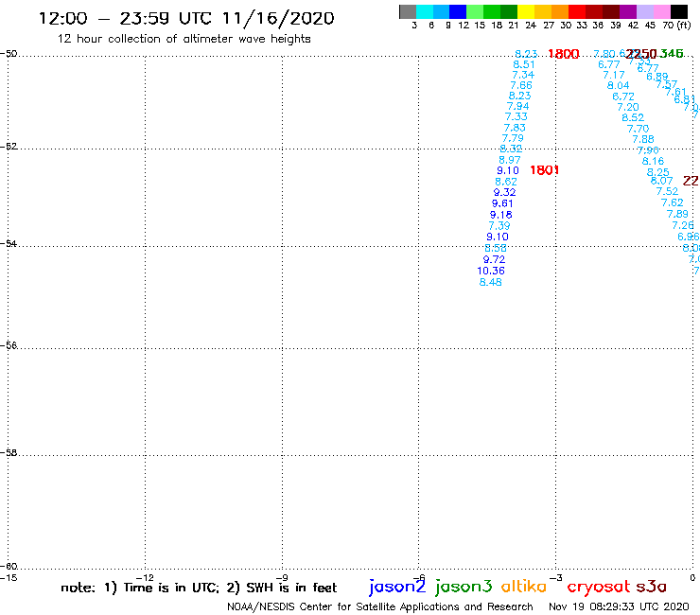Click the red 1800 time marker
Screen dimensions: 700x615
[564, 54]
